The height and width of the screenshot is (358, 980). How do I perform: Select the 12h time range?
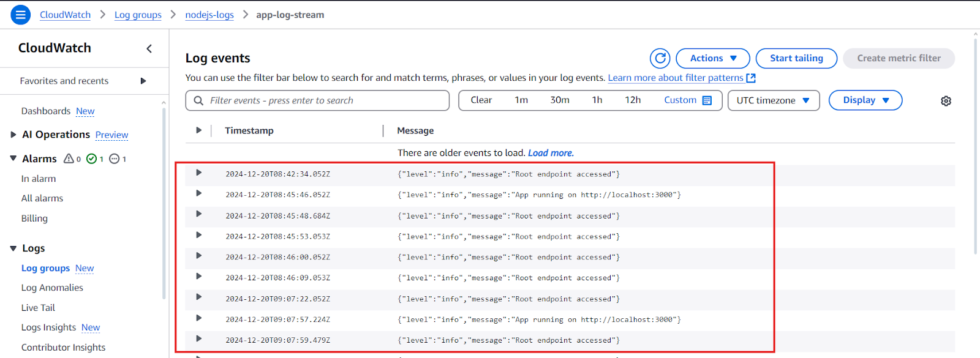(x=633, y=100)
